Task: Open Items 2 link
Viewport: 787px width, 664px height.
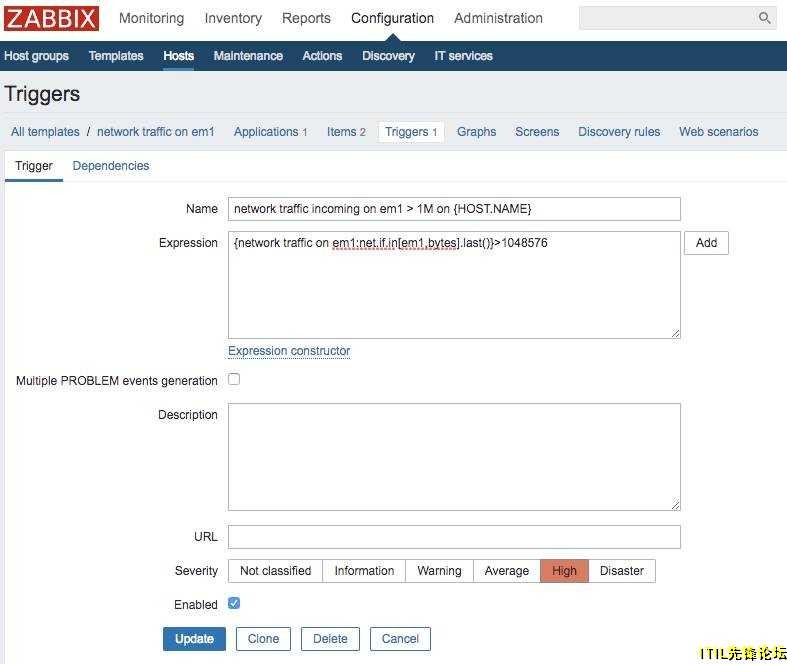Action: [346, 131]
